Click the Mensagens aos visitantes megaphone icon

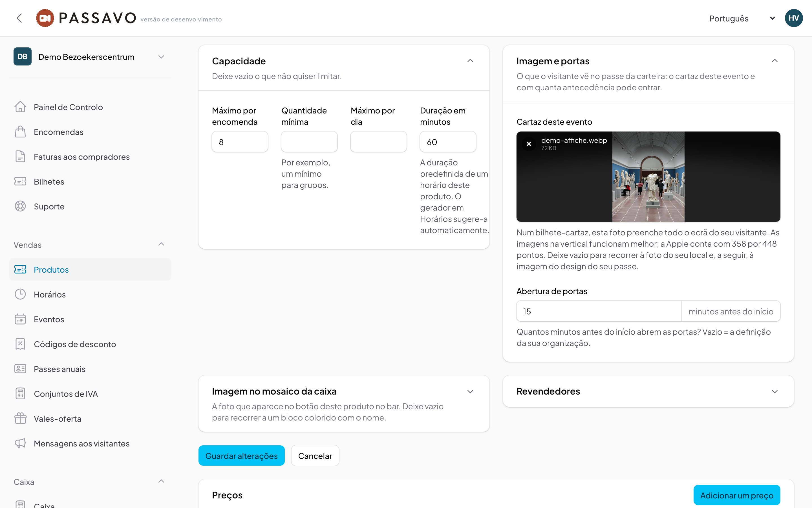tap(20, 443)
